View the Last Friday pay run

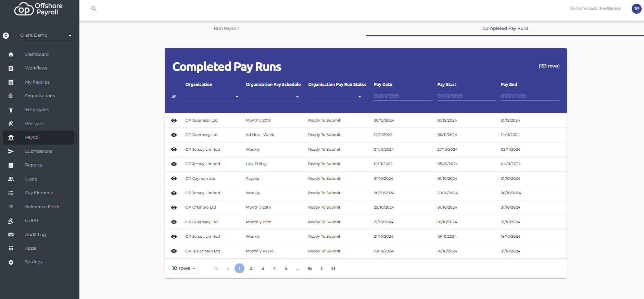point(174,164)
